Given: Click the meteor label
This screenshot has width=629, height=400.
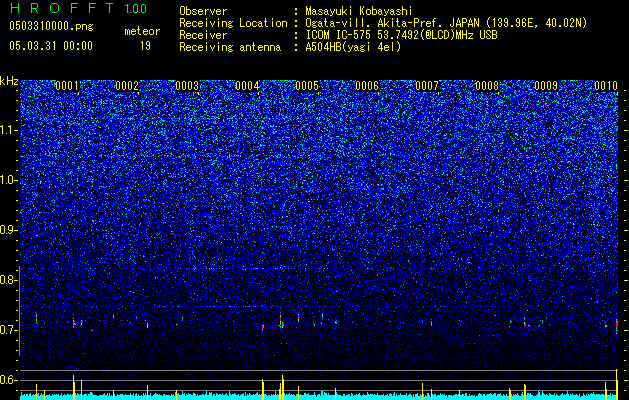Looking at the screenshot, I should click(x=142, y=31).
